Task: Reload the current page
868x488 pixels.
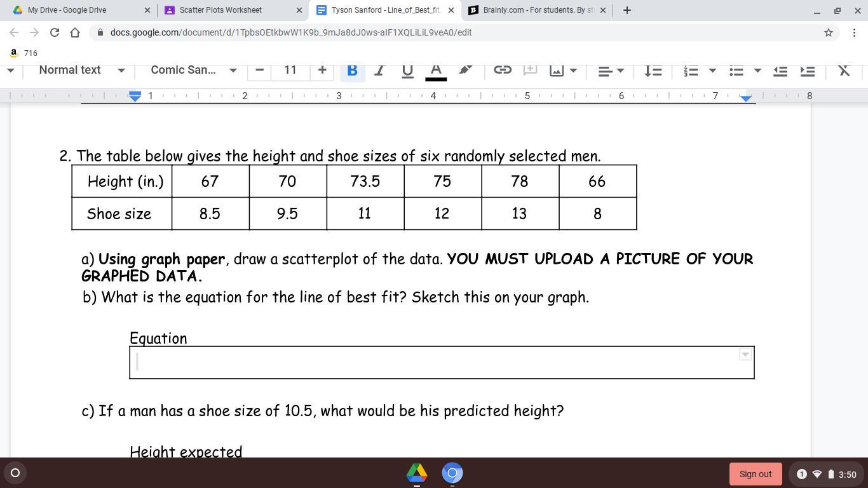Action: click(55, 32)
